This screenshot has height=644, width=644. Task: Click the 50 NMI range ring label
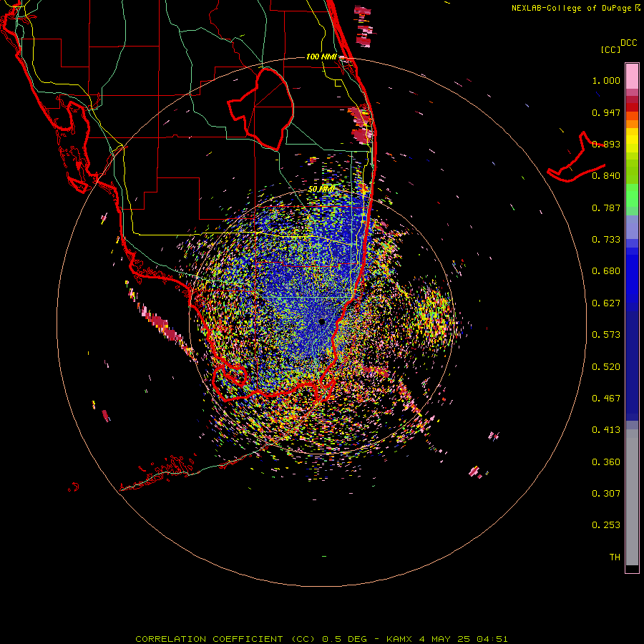point(321,189)
